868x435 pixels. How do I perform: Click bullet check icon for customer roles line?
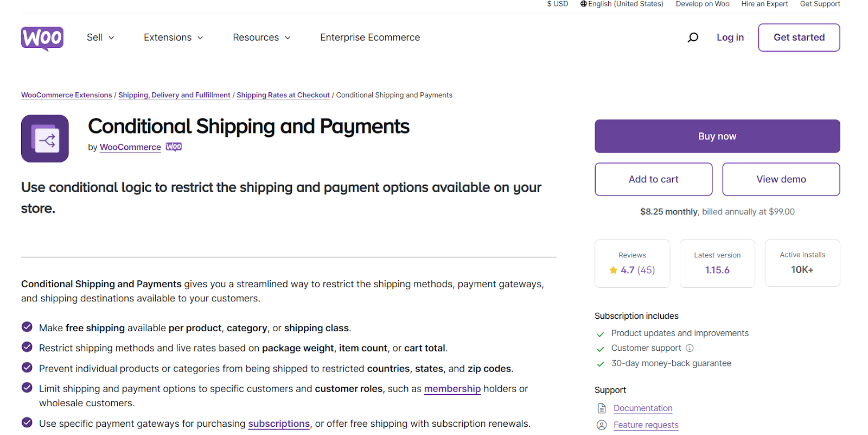click(x=27, y=388)
